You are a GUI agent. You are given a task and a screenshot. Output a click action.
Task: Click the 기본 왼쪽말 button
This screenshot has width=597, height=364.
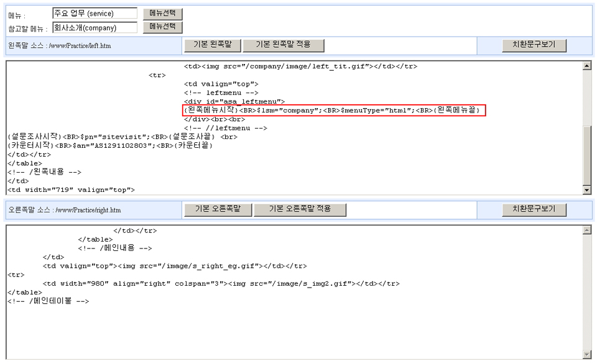click(211, 45)
